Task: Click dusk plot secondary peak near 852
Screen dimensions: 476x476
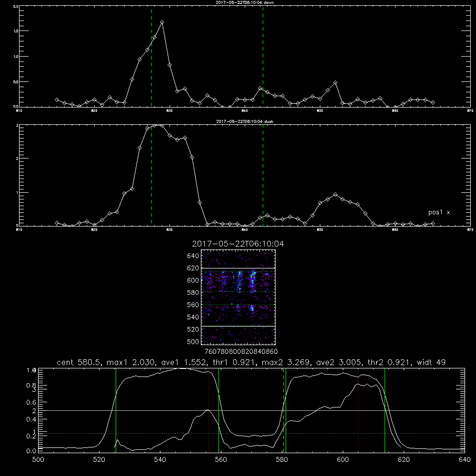Action: 335,194
